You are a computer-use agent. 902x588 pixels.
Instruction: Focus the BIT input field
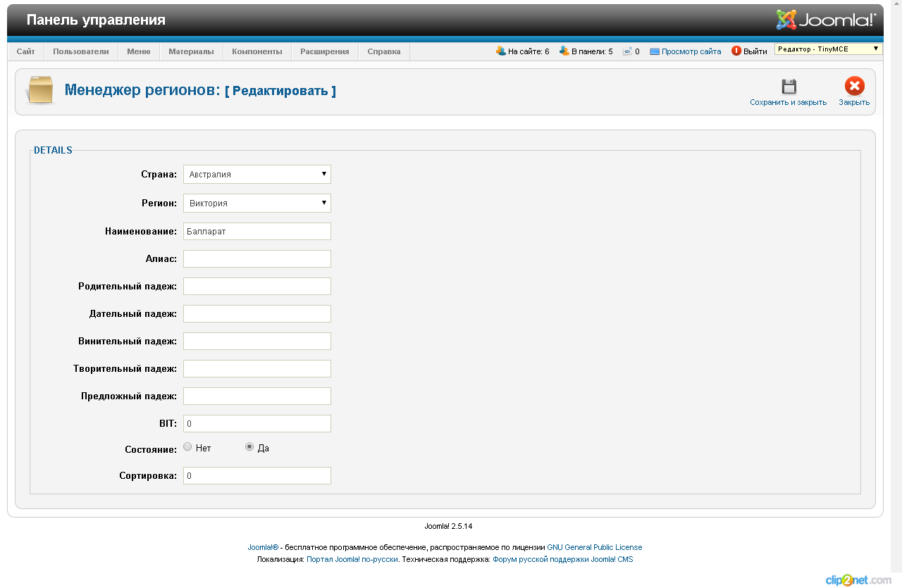(257, 423)
